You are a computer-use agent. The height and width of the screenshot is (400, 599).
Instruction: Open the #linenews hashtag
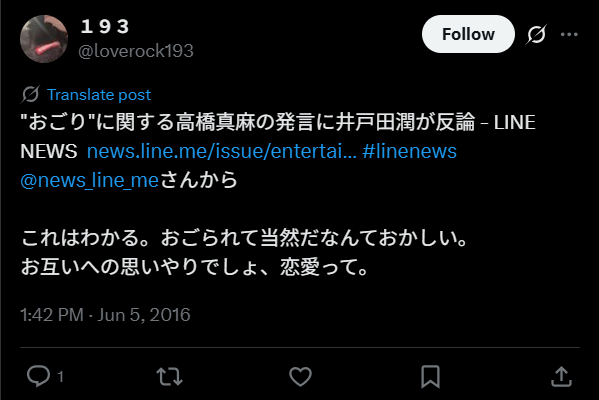click(410, 151)
